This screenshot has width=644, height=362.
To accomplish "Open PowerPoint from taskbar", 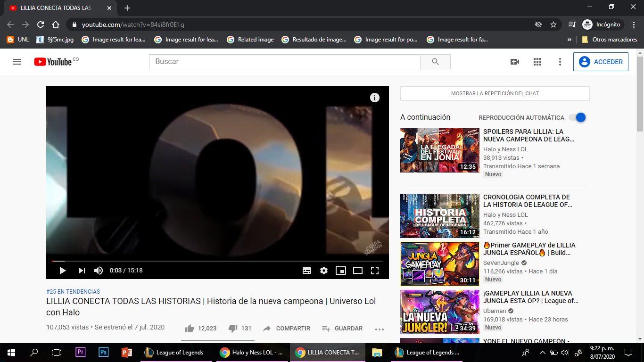I will point(127,352).
